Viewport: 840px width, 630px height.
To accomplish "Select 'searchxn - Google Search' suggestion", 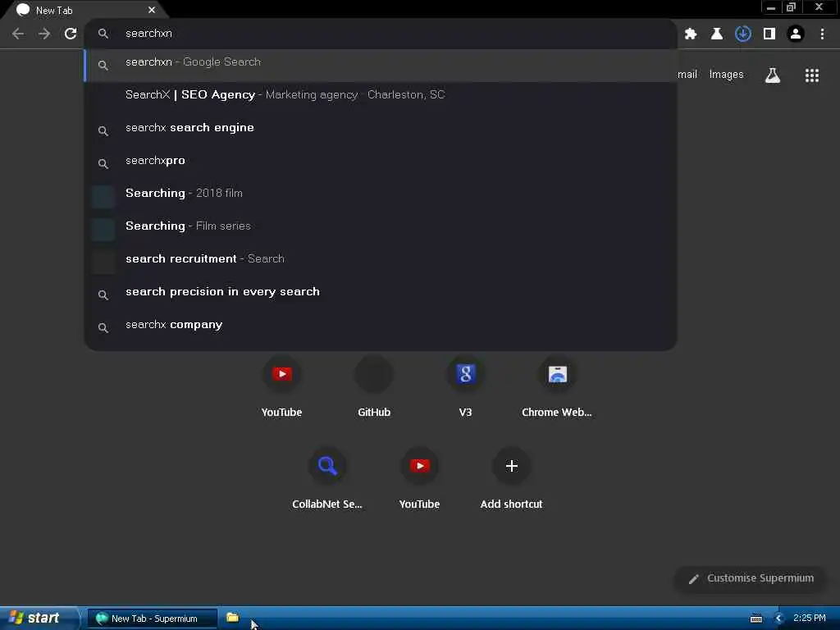I will point(381,65).
